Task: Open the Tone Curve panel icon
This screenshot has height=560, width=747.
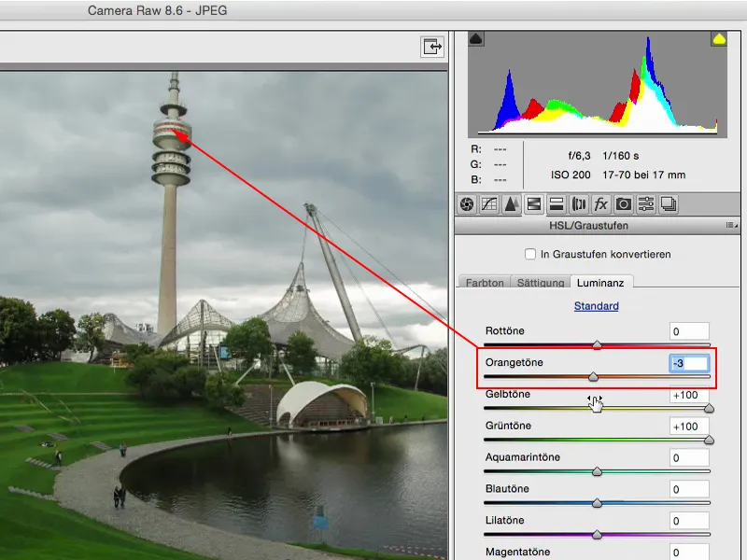Action: [489, 204]
